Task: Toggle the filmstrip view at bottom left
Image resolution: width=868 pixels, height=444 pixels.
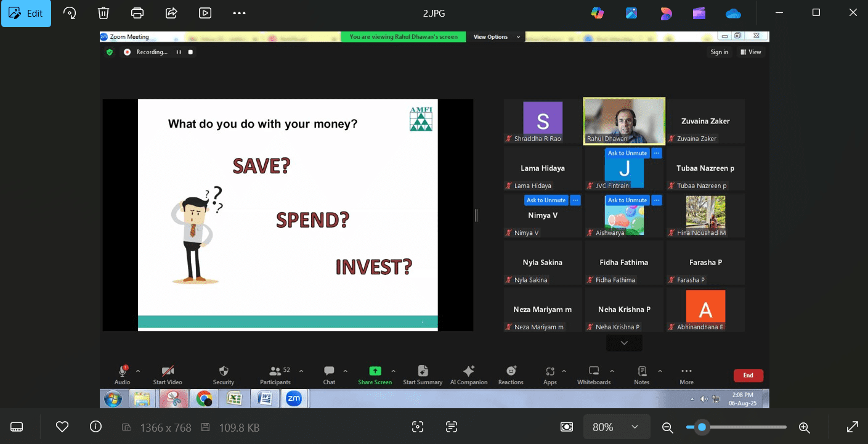Action: (x=17, y=427)
